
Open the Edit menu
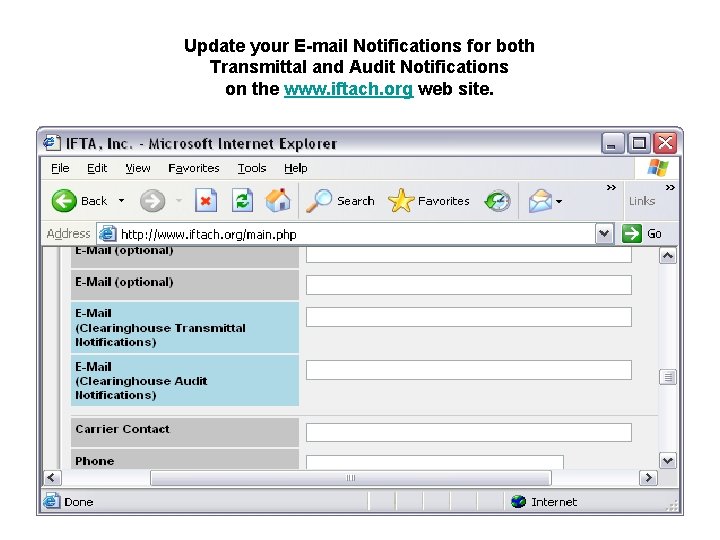point(97,169)
